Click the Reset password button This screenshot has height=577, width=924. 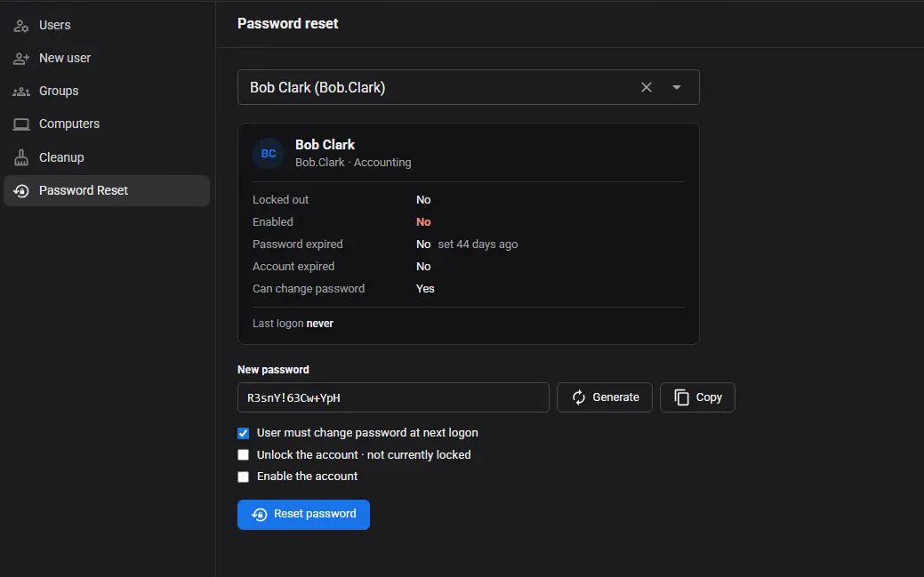[x=303, y=515]
